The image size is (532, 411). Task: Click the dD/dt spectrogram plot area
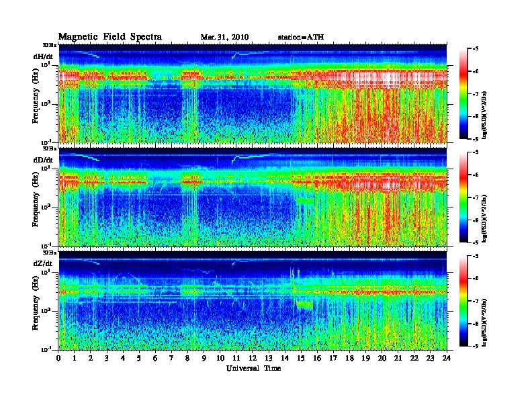(253, 197)
